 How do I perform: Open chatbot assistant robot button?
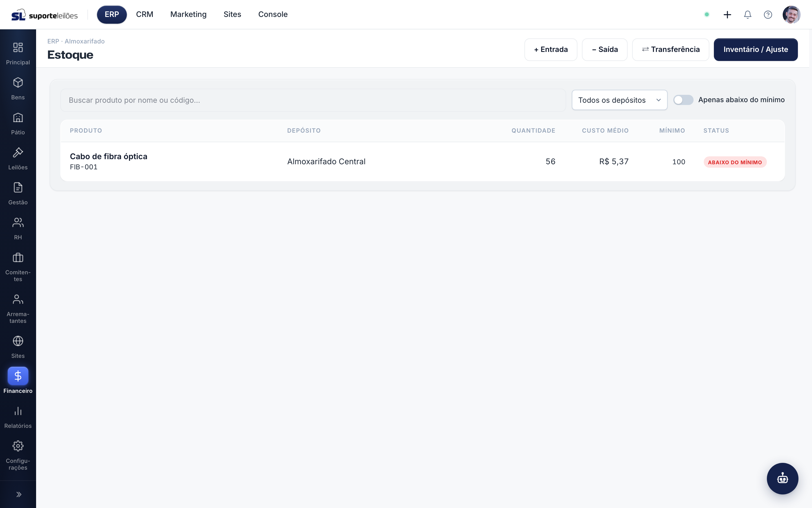point(782,478)
